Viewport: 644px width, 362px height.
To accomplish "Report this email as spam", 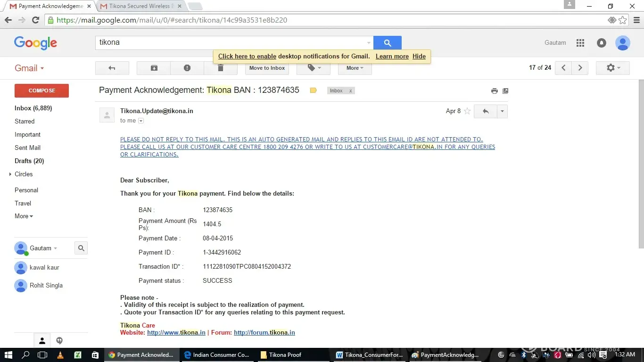I will pyautogui.click(x=187, y=68).
